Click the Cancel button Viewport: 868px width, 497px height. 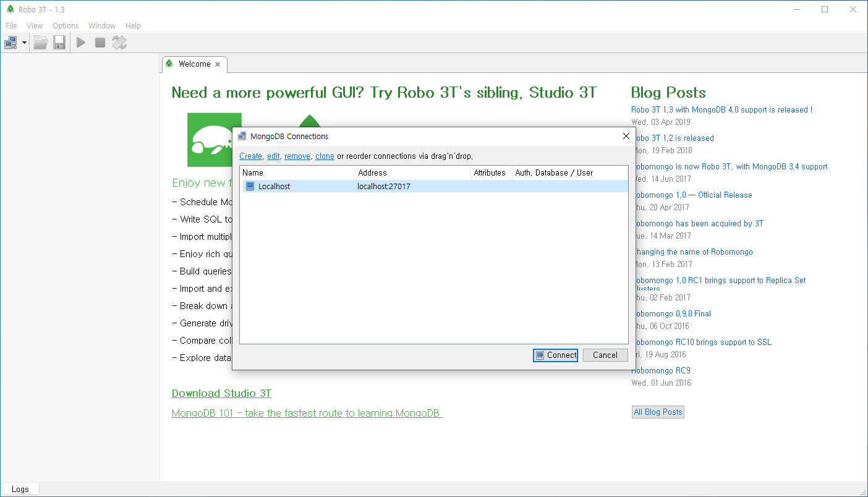pyautogui.click(x=605, y=355)
